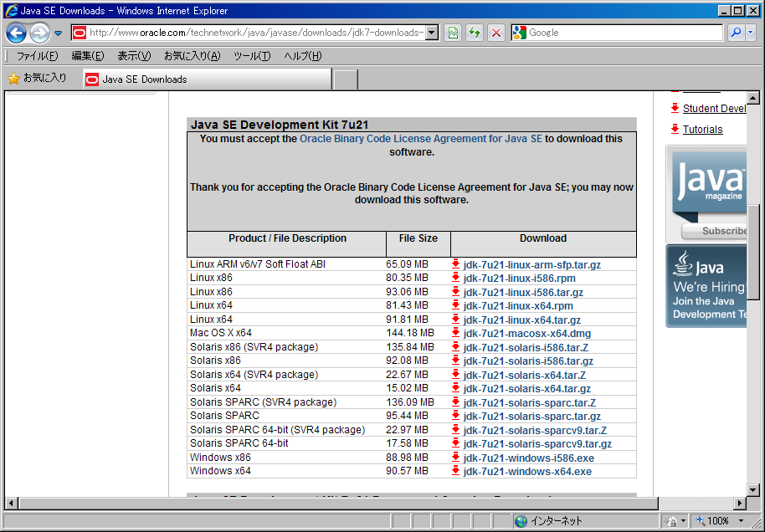The image size is (765, 532).
Task: Click download arrow icon for windows-x64.exe
Action: click(x=455, y=471)
